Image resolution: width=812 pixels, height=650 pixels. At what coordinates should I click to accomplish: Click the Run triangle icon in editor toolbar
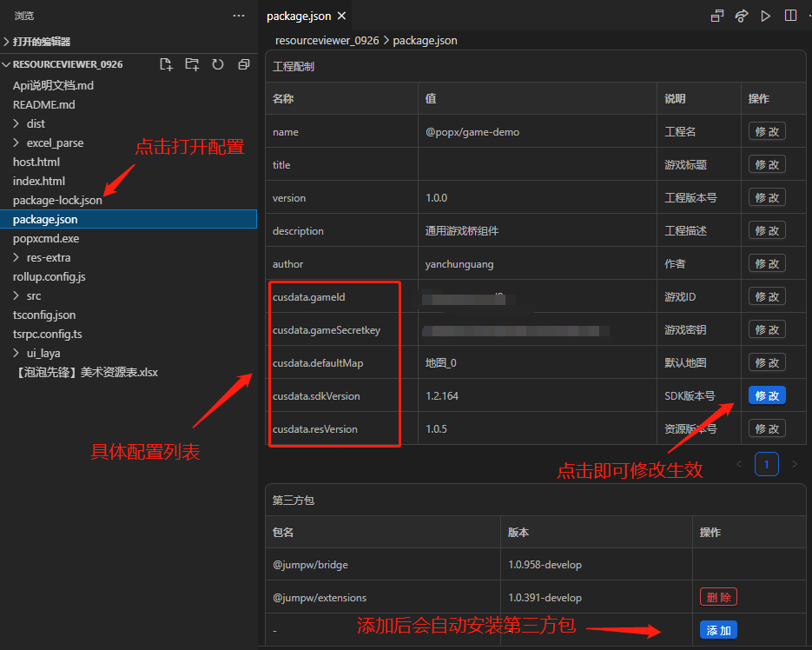pyautogui.click(x=765, y=16)
